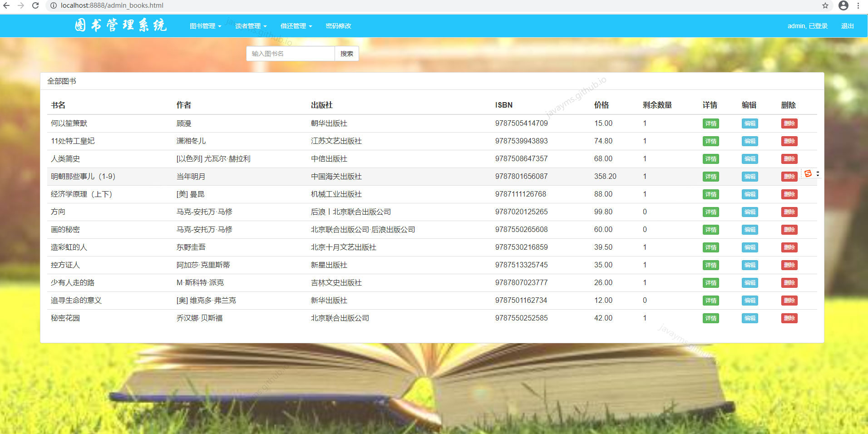Screen dimensions: 868x434
Task: Click the site info icon in address bar
Action: [54, 6]
